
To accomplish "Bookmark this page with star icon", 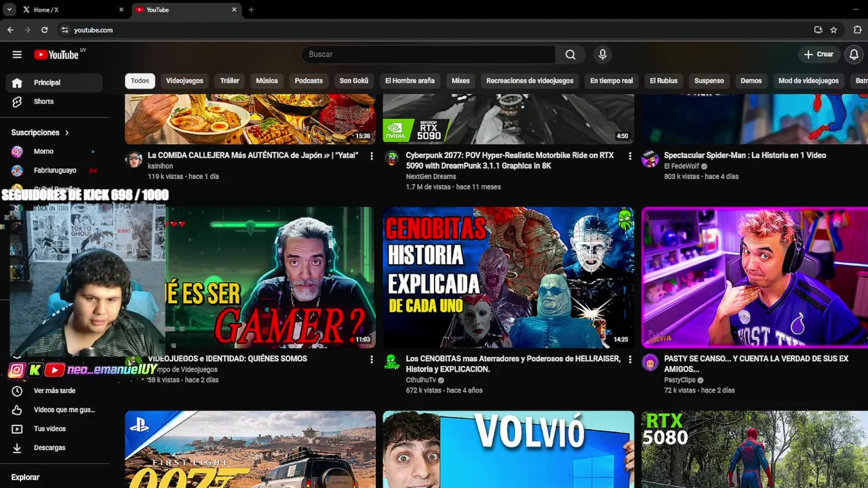I will pos(833,30).
